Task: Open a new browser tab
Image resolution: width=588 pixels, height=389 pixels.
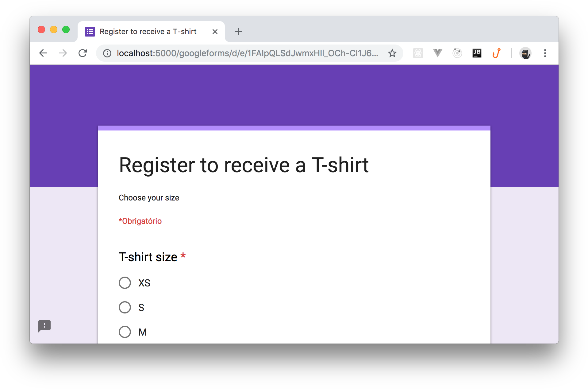Action: point(238,32)
